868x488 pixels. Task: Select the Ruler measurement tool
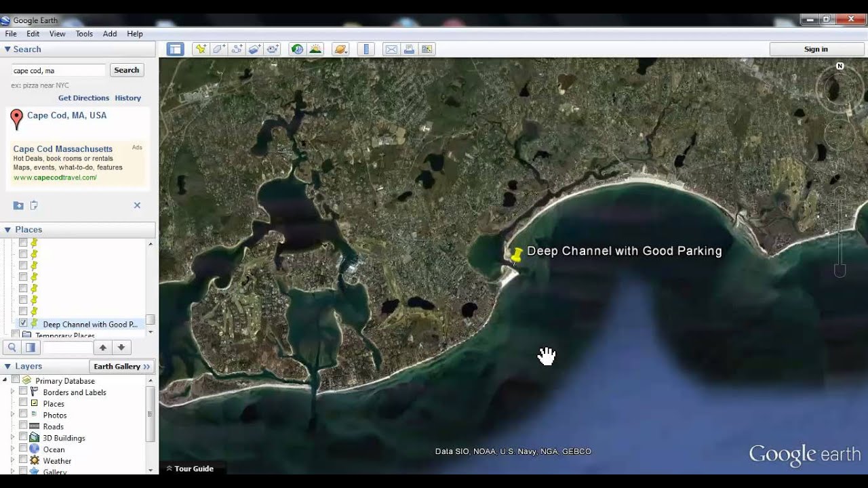[x=366, y=49]
